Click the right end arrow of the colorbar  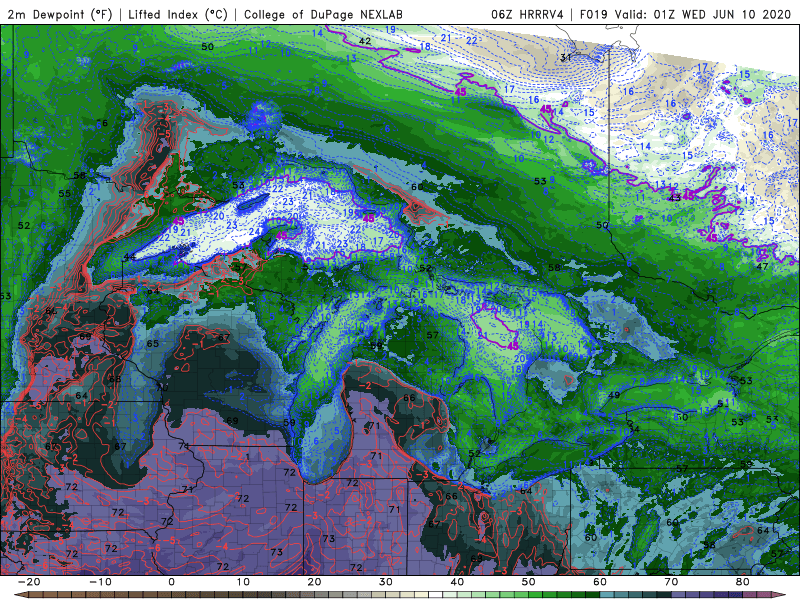[x=780, y=595]
